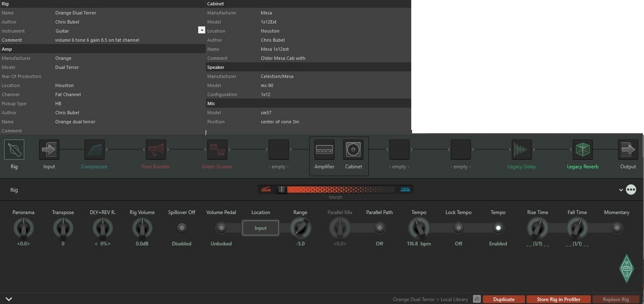
Task: Edit Speaker Model field 'mc-90'
Action: click(335, 85)
